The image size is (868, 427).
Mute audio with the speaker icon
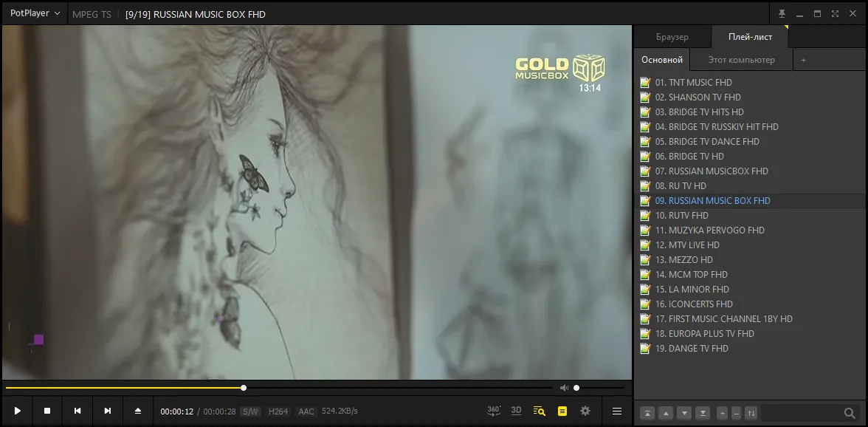coord(564,388)
